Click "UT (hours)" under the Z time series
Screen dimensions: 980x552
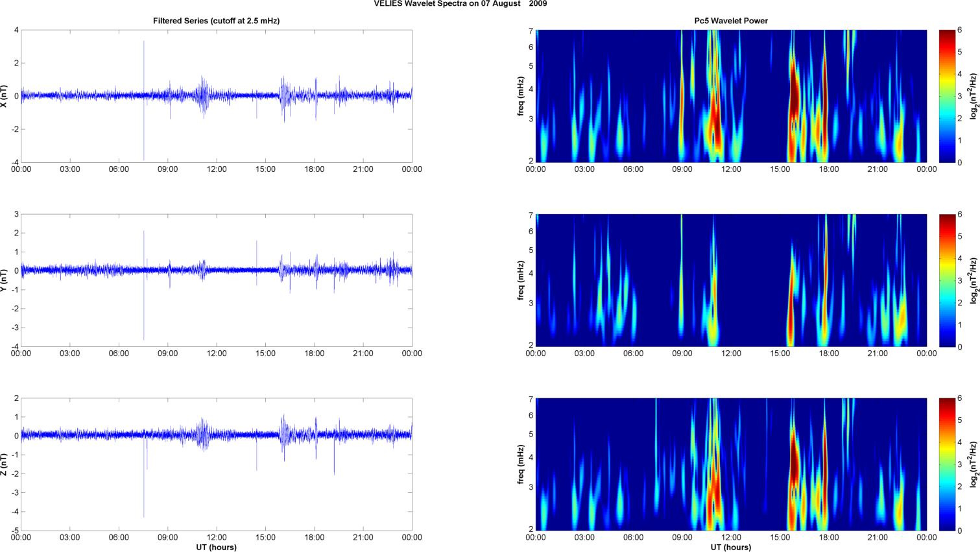[217, 547]
